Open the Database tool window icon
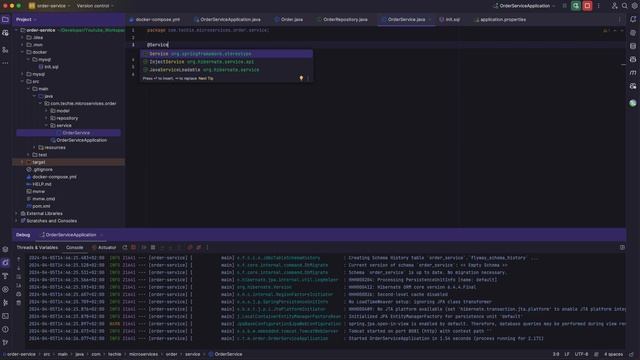This screenshot has height=360, width=640. [633, 46]
